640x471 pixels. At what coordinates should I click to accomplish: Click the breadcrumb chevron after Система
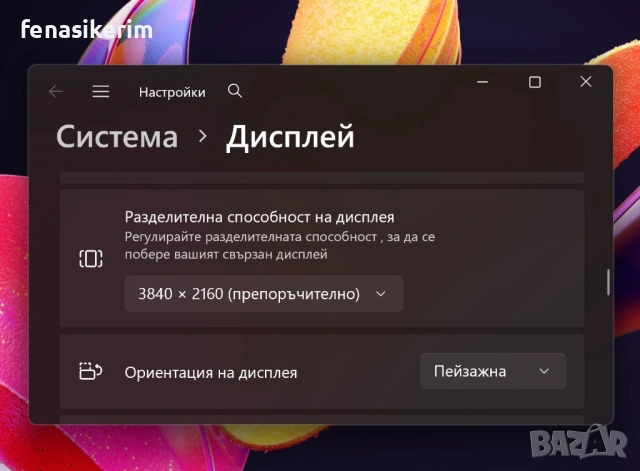(x=202, y=136)
